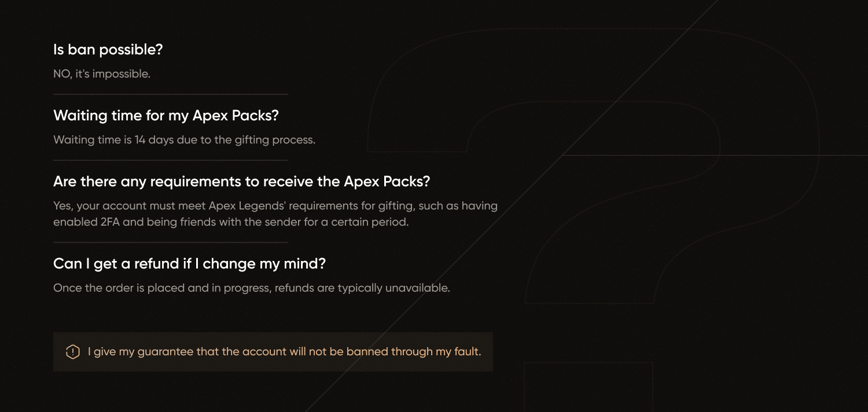This screenshot has height=412, width=868.
Task: Click the divider below "NO, it's impossible."
Action: 171,94
